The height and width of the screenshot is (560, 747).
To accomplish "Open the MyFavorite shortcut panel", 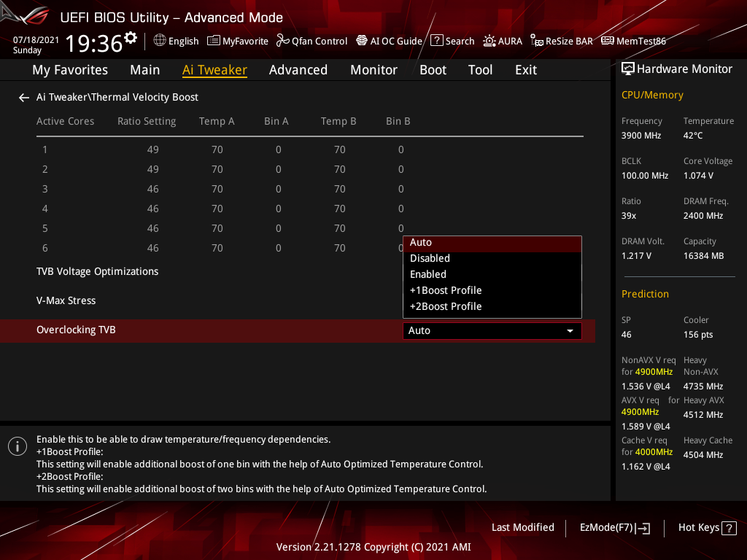I will [237, 41].
